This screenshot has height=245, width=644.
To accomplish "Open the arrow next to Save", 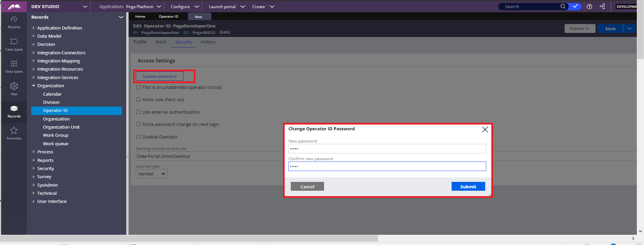I will tap(629, 29).
